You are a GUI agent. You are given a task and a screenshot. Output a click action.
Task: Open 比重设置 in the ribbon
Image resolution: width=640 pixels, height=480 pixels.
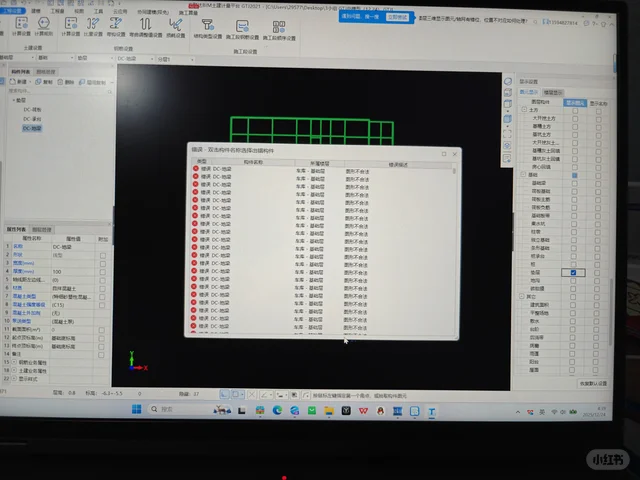[93, 27]
